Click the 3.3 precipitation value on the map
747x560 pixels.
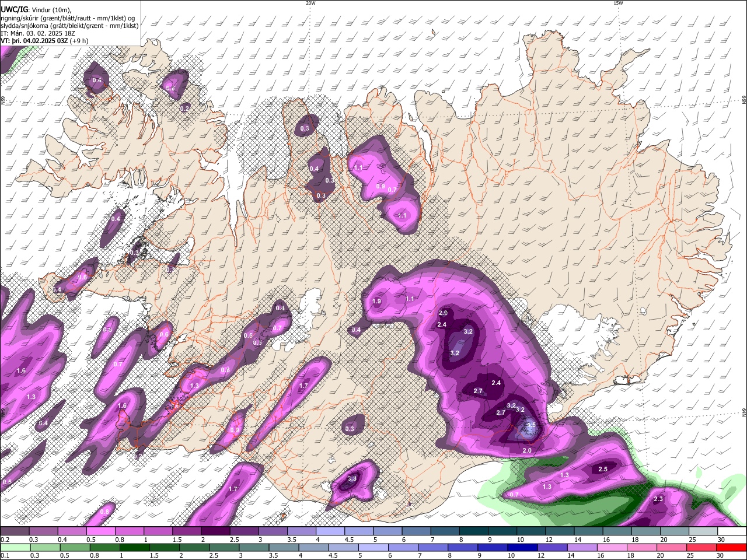pos(352,478)
